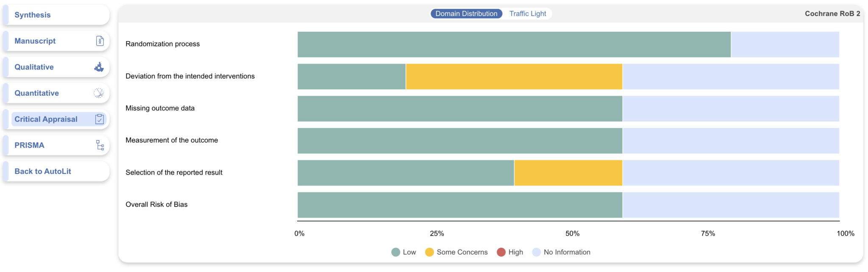The height and width of the screenshot is (272, 868).
Task: Click the No Information legend swatch
Action: pyautogui.click(x=536, y=252)
